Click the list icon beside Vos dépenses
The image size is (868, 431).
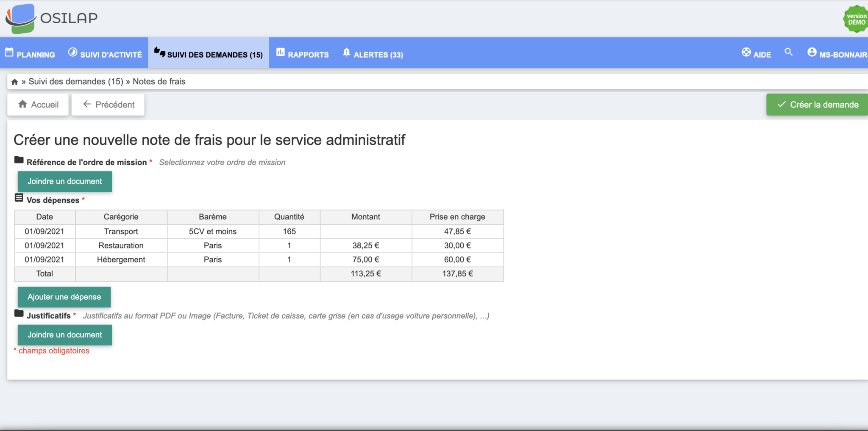(19, 197)
